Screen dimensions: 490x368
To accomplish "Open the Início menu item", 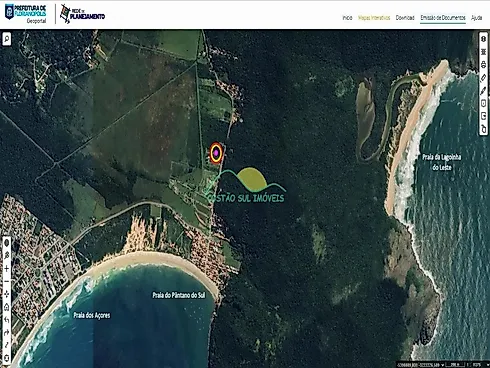I will [x=347, y=18].
